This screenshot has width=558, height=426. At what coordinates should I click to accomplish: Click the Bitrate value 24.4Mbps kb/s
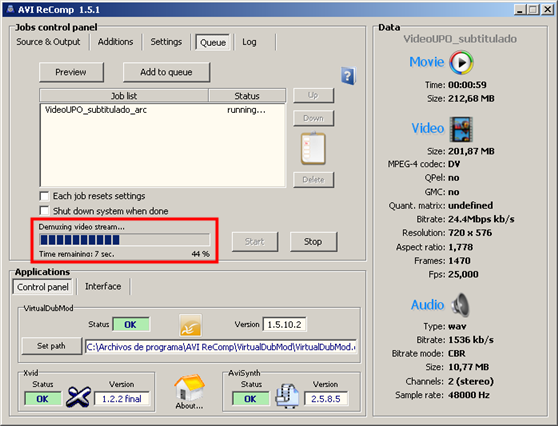(481, 219)
